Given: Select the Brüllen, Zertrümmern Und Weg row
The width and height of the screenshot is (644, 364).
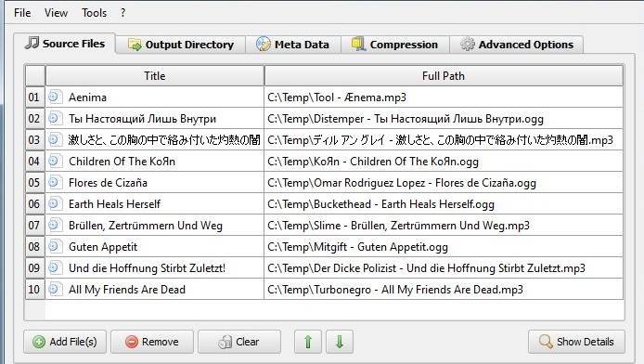Looking at the screenshot, I should [324, 225].
